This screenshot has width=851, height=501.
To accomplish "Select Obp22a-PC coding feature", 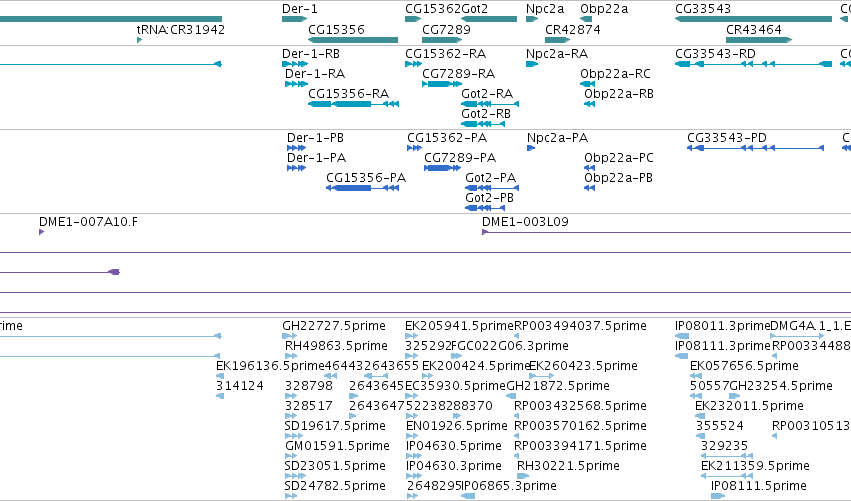I will pyautogui.click(x=589, y=168).
